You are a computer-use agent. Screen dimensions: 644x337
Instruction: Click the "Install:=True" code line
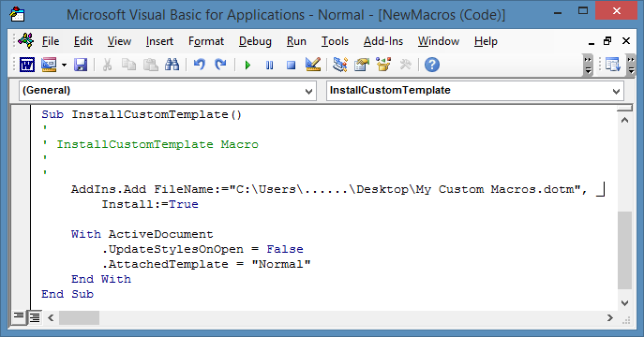(150, 204)
